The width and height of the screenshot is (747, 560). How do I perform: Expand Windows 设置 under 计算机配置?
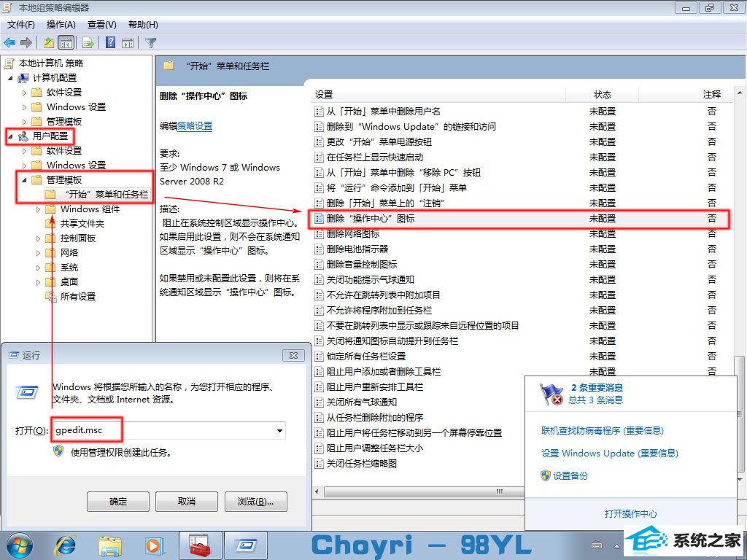click(x=24, y=107)
